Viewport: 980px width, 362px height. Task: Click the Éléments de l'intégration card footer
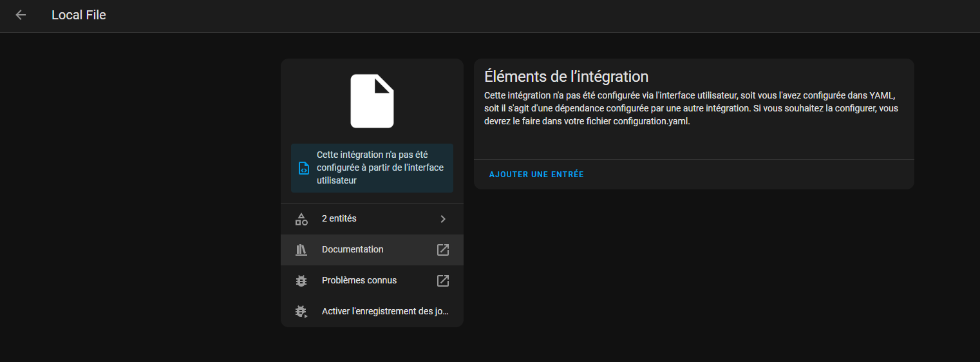click(x=694, y=175)
